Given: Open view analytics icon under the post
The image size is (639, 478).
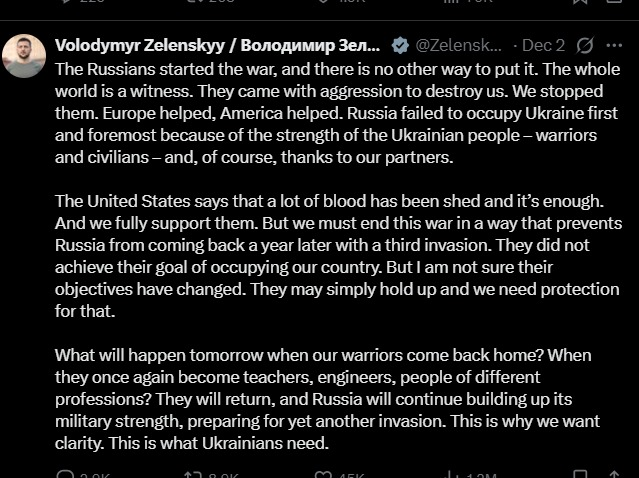Looking at the screenshot, I should click(x=449, y=475).
